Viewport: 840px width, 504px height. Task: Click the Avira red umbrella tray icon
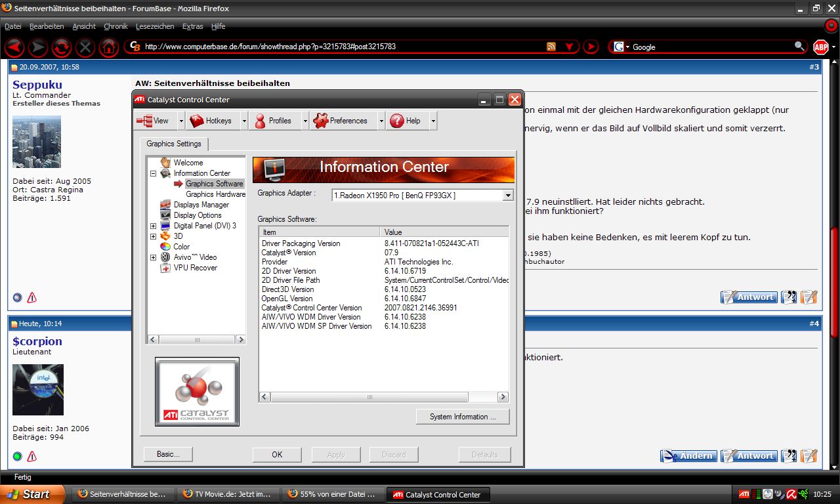(x=791, y=494)
